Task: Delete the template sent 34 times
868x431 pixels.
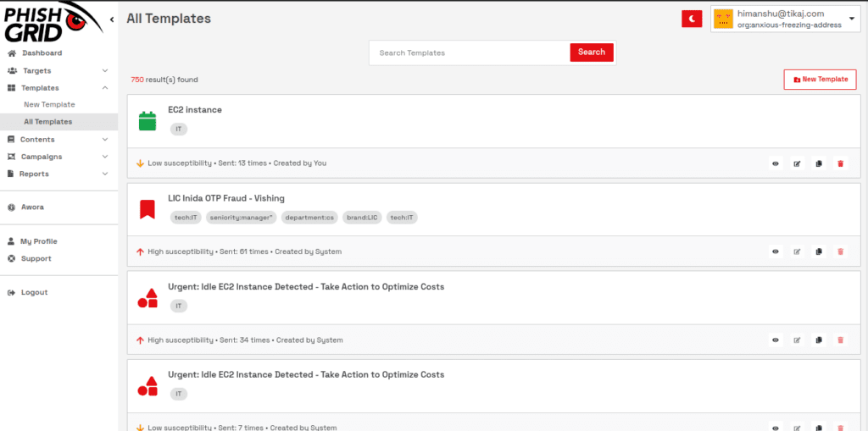Action: [x=840, y=340]
